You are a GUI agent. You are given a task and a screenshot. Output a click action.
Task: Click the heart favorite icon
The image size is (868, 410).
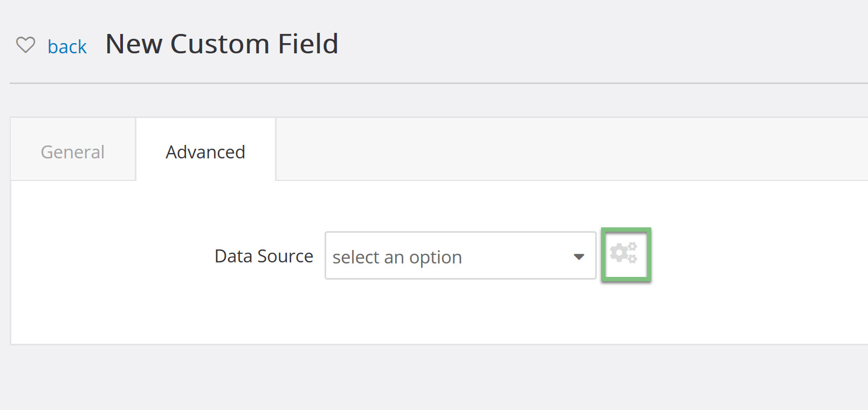point(25,45)
